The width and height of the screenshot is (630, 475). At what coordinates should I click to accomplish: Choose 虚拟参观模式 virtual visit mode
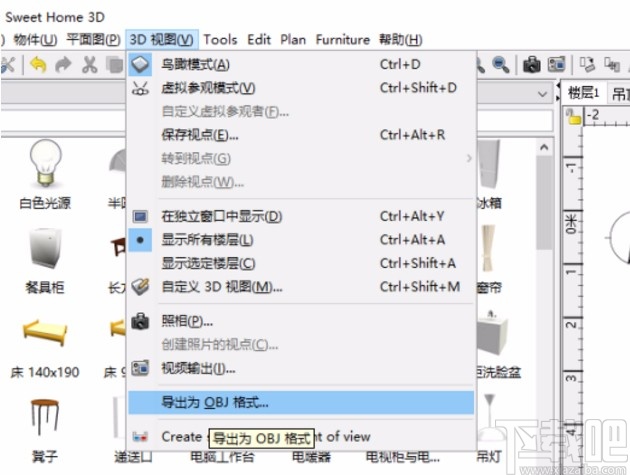click(301, 88)
